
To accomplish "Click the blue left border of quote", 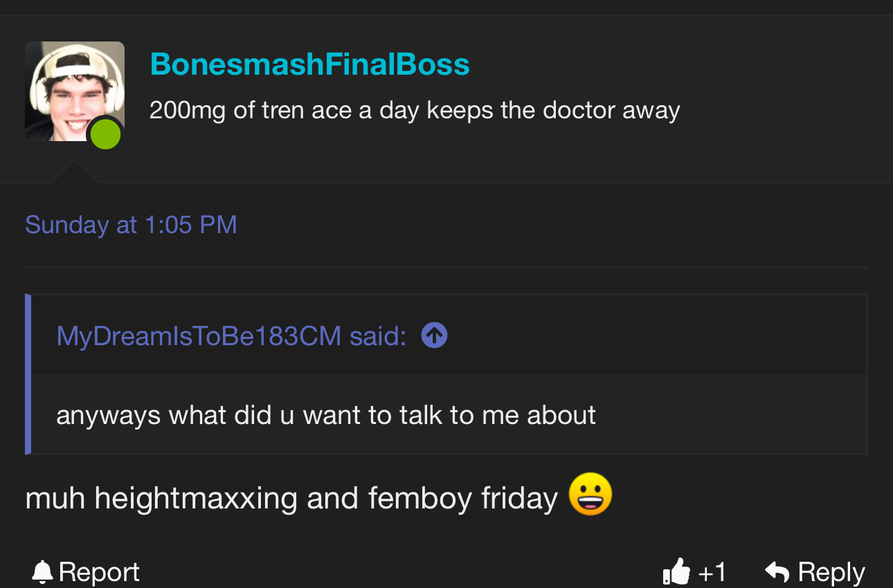I will pyautogui.click(x=28, y=374).
